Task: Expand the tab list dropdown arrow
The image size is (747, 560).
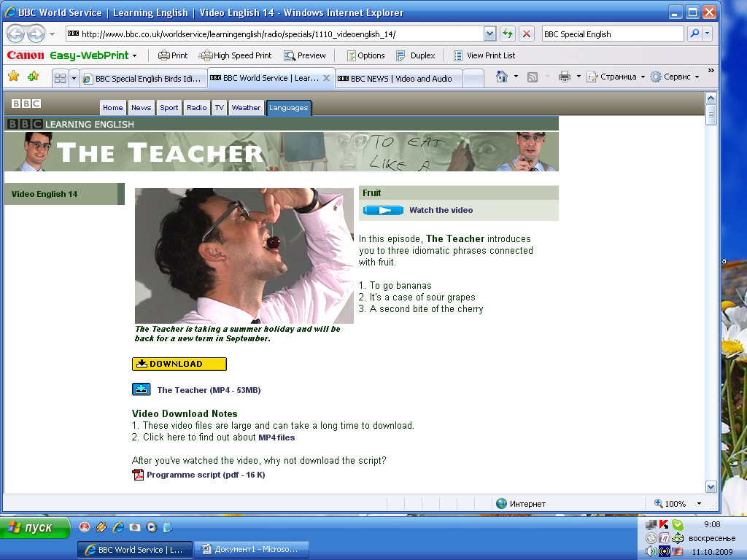Action: (x=74, y=78)
